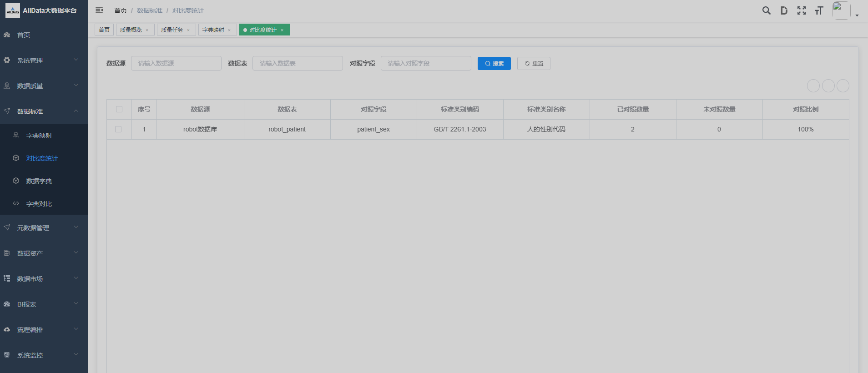Image resolution: width=868 pixels, height=373 pixels.
Task: Click the AllData platform logo
Action: tap(13, 10)
